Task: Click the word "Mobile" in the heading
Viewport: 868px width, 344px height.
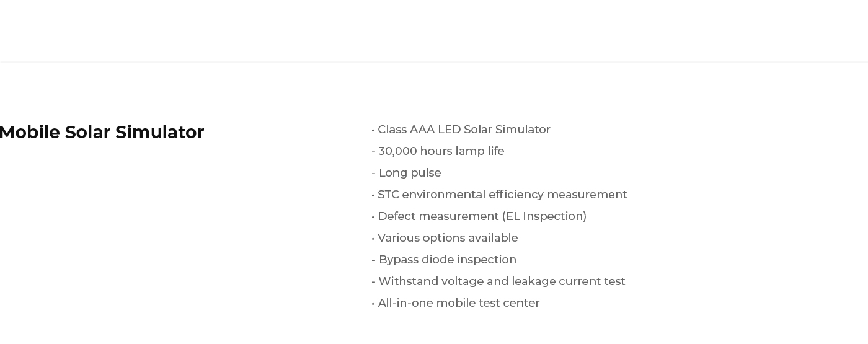Action: pos(30,133)
